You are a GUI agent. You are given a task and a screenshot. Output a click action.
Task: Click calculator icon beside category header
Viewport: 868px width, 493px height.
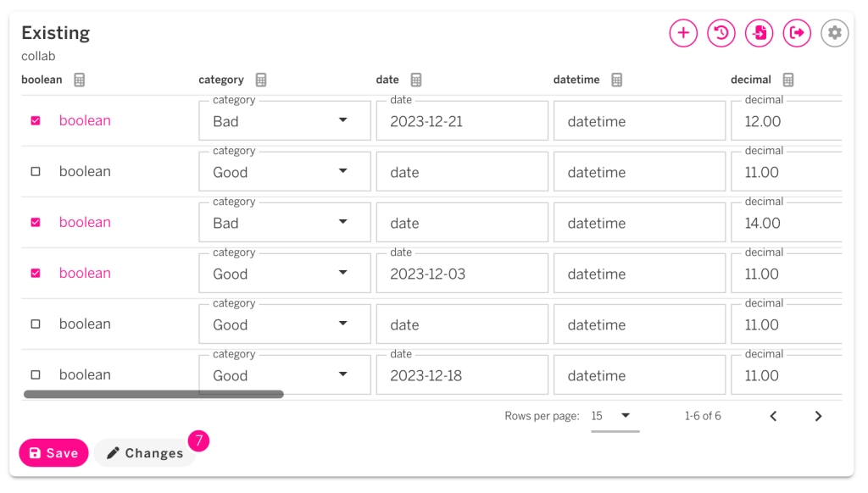(x=261, y=80)
